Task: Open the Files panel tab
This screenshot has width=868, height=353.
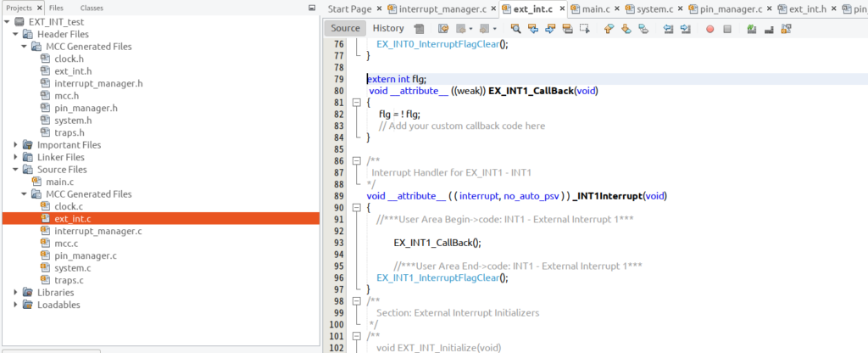Action: (x=56, y=8)
